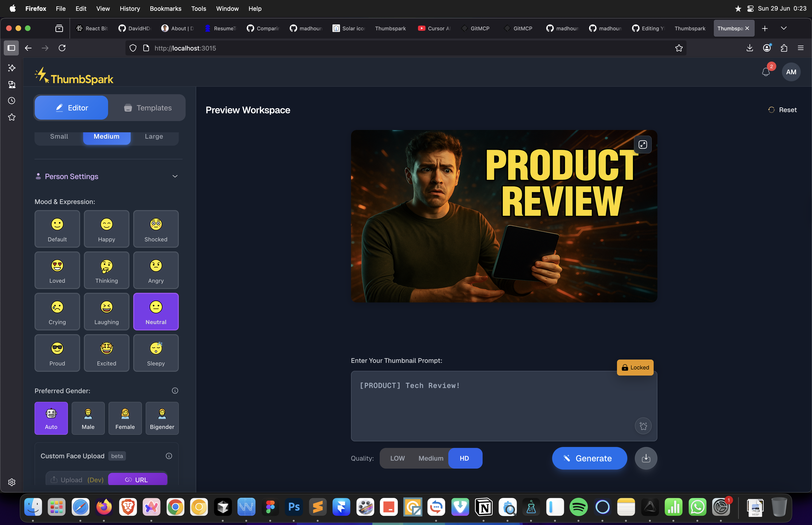Open the Bookmarks menu in menu bar
This screenshot has height=525, width=812.
click(165, 8)
